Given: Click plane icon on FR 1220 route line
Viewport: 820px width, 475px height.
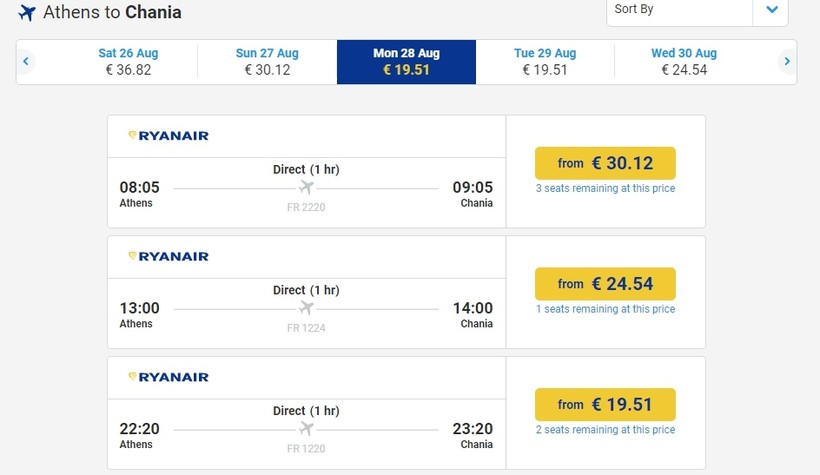Looking at the screenshot, I should coord(306,428).
